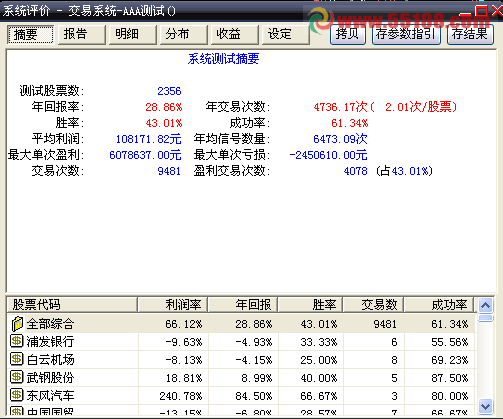Click the 存参数指引 button
This screenshot has height=419, width=503.
[x=406, y=34]
